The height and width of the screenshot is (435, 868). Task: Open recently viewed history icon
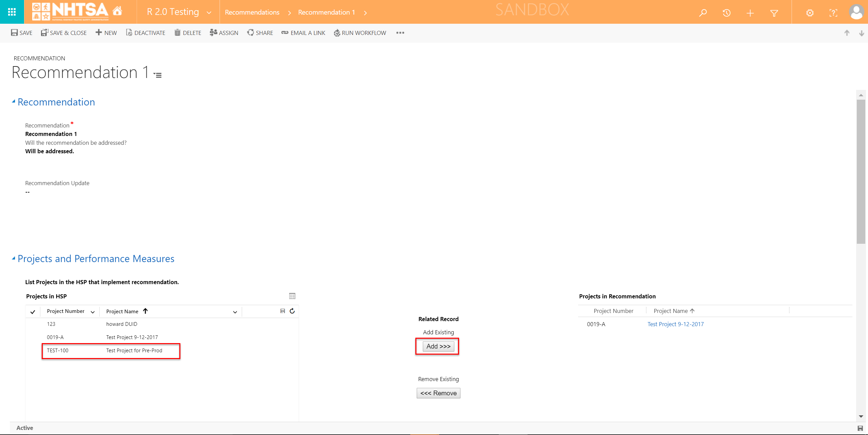pyautogui.click(x=726, y=13)
